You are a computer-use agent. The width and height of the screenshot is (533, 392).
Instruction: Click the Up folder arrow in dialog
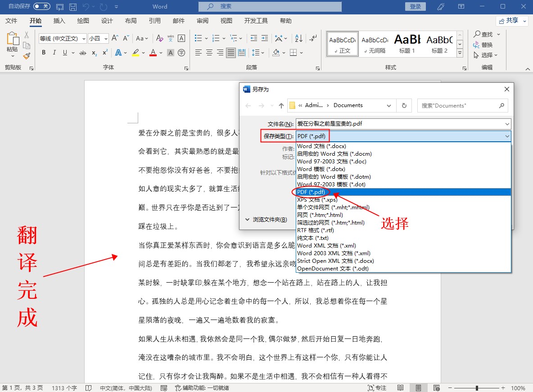coord(281,106)
